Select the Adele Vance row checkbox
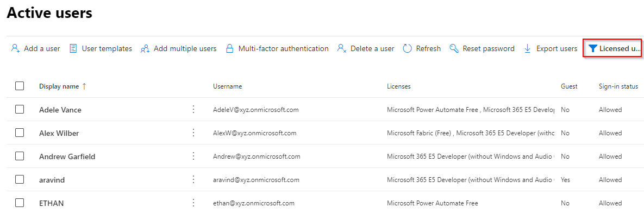Viewport: 644px width, 213px height. [20, 109]
